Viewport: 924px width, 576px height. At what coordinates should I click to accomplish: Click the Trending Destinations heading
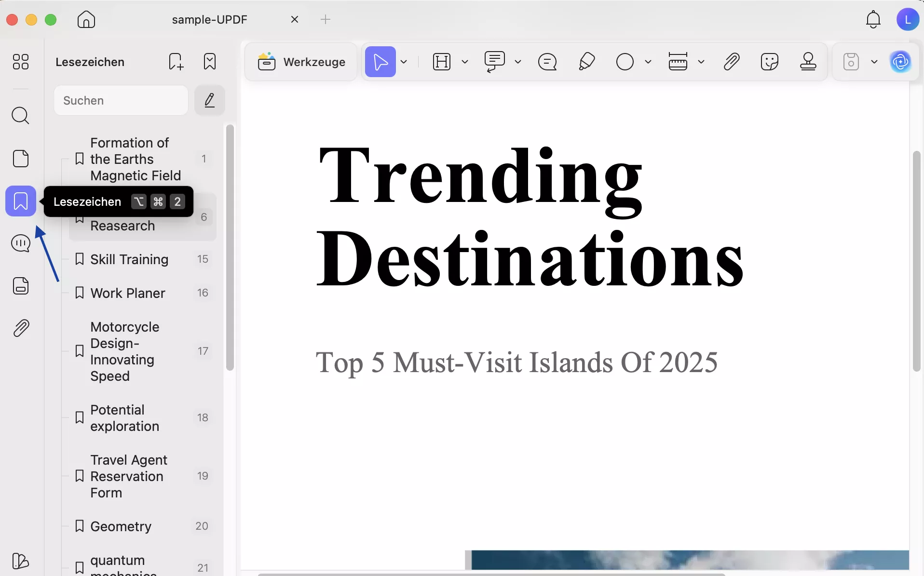pos(530,217)
